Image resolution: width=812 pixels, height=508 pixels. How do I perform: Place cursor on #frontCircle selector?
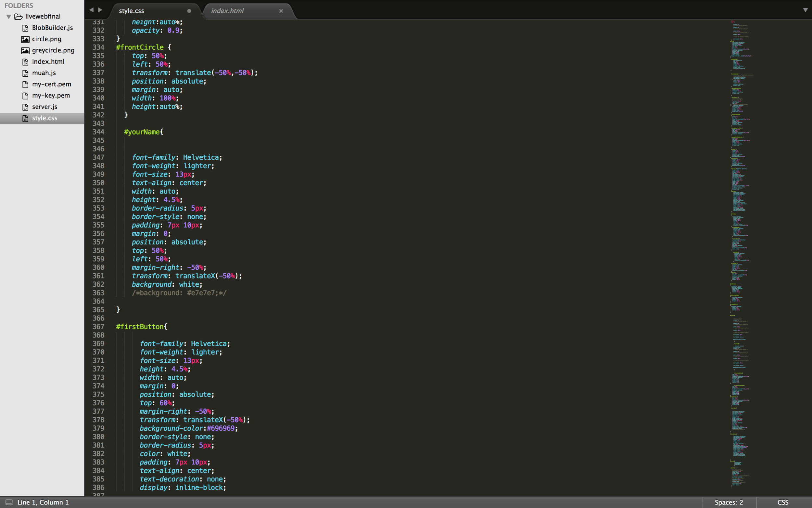tap(140, 47)
